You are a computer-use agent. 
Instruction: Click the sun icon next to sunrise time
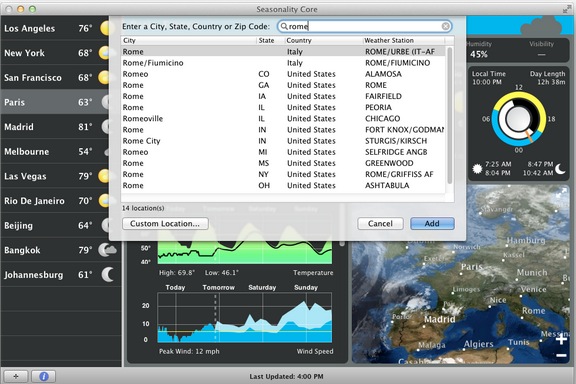477,169
